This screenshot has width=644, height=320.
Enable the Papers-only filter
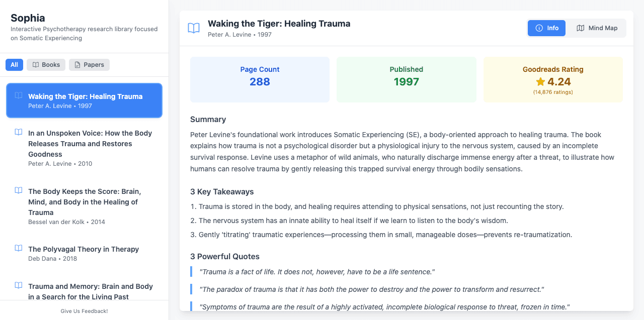click(89, 64)
